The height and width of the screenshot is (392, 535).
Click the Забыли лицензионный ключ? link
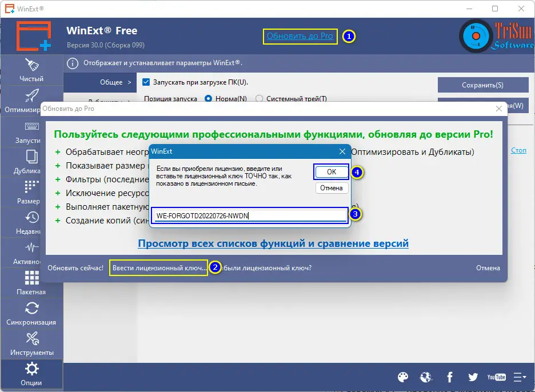coord(263,268)
